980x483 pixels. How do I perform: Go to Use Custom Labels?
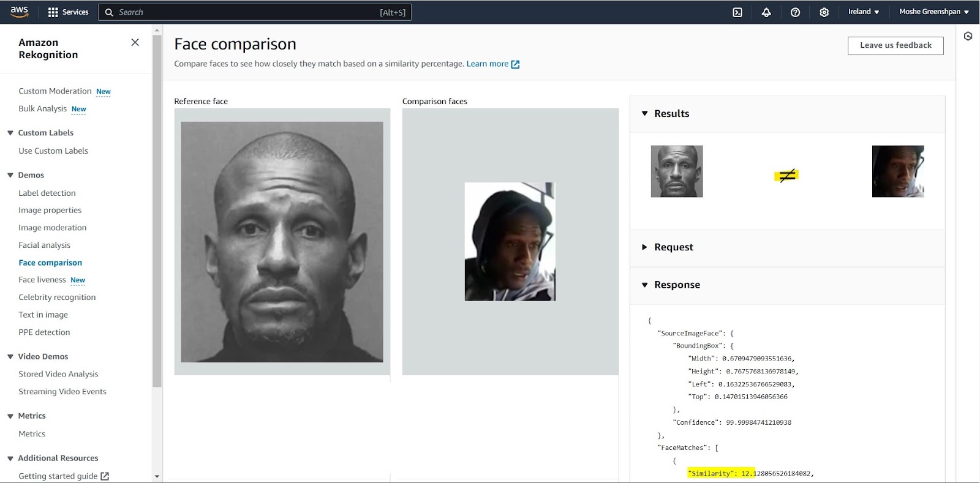tap(53, 151)
